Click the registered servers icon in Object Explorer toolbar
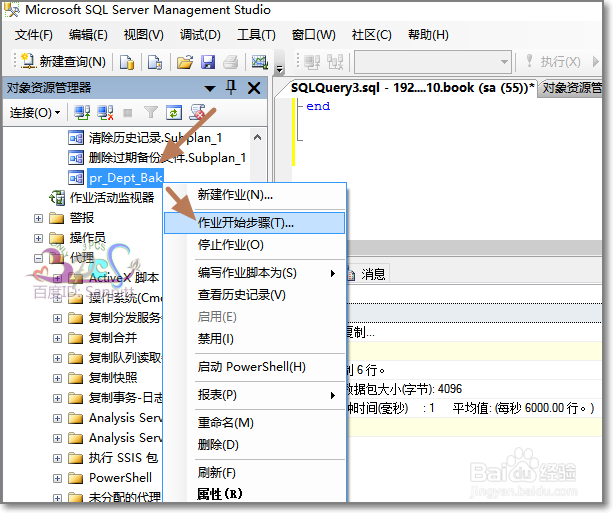Image resolution: width=613 pixels, height=513 pixels. 197,113
